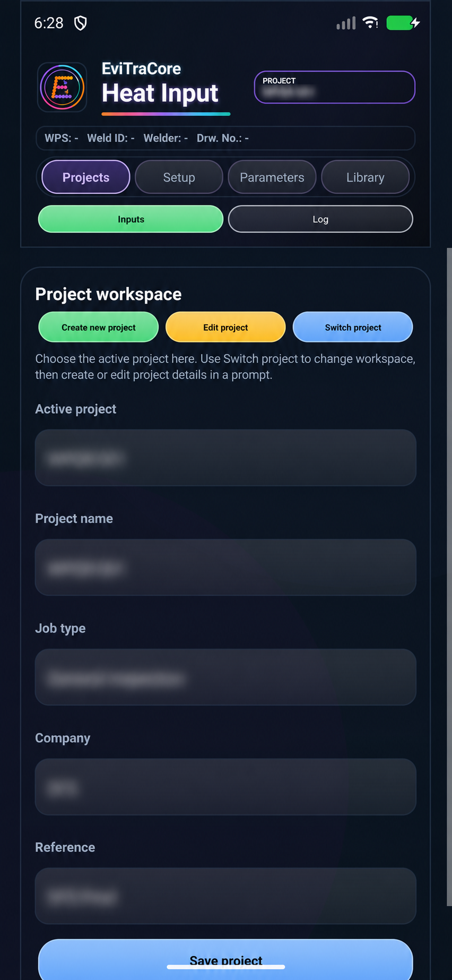Click the blue Switch project button
452x980 pixels.
tap(353, 327)
